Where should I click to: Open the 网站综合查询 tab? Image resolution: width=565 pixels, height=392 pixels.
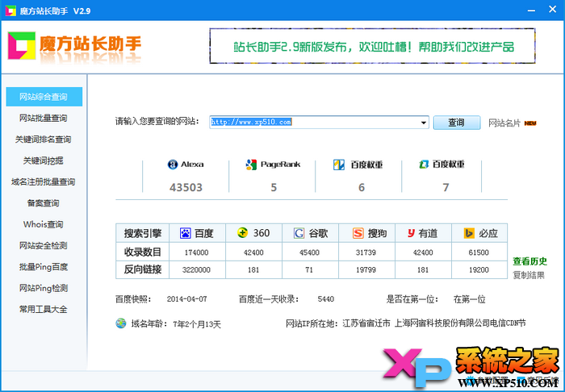click(x=44, y=97)
